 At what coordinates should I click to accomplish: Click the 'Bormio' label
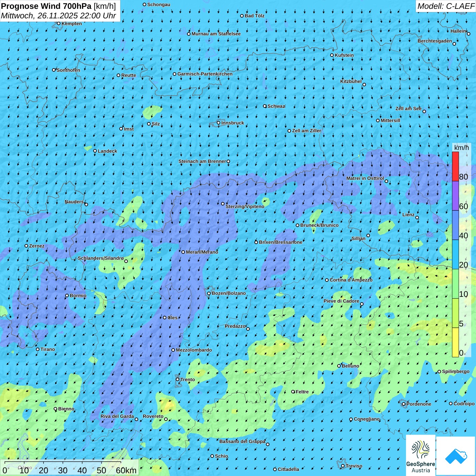coord(78,295)
